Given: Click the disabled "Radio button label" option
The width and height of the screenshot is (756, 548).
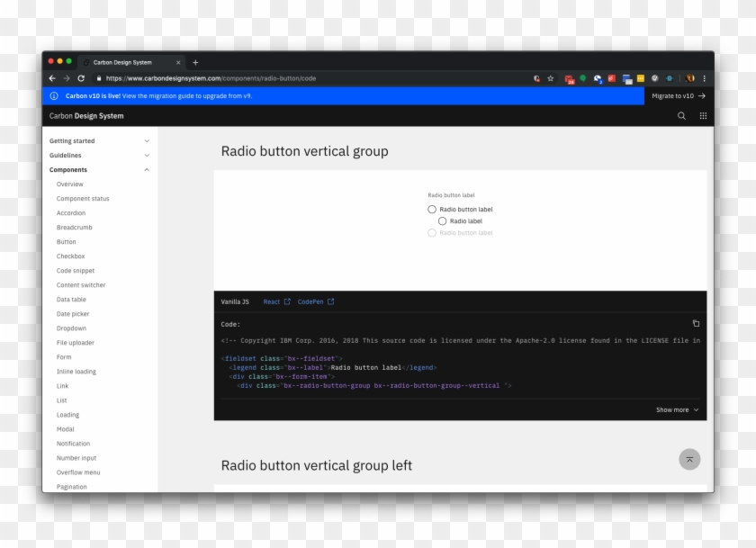Looking at the screenshot, I should (x=432, y=233).
